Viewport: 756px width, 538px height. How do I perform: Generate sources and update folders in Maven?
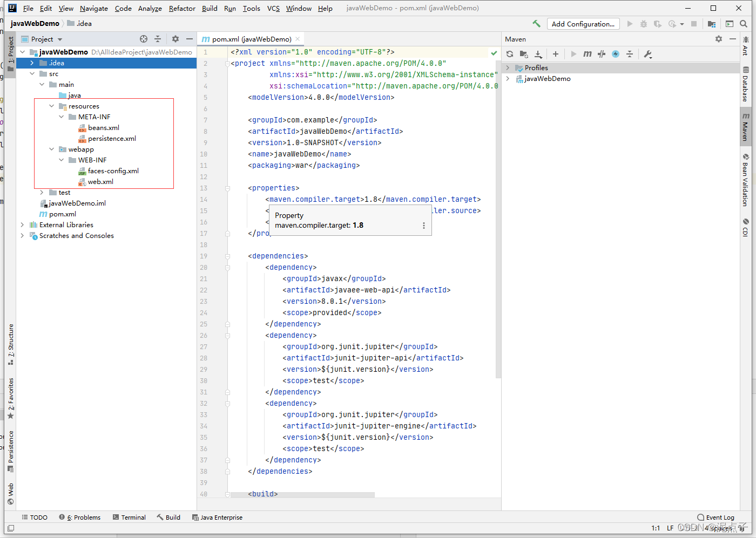524,54
